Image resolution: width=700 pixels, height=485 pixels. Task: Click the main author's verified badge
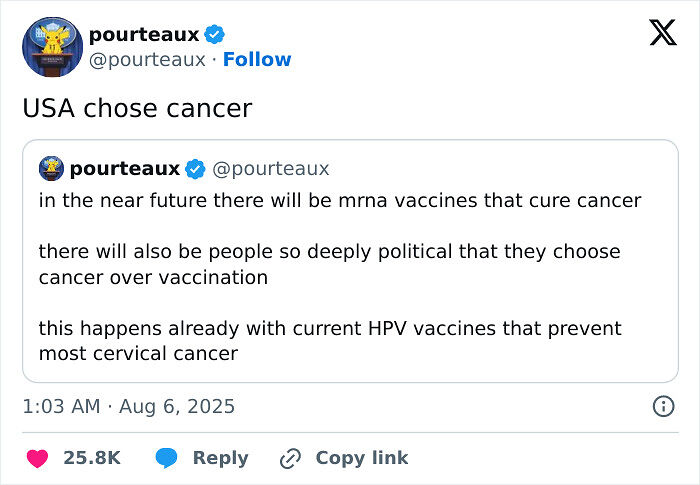pyautogui.click(x=215, y=35)
